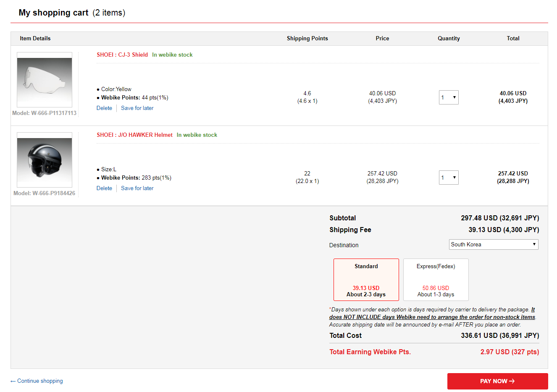Delete the CJ-3 Shield from cart

tap(104, 108)
